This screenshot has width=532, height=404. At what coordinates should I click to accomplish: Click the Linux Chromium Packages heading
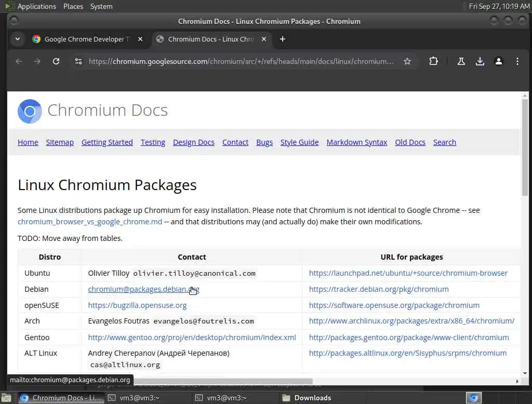(x=107, y=185)
